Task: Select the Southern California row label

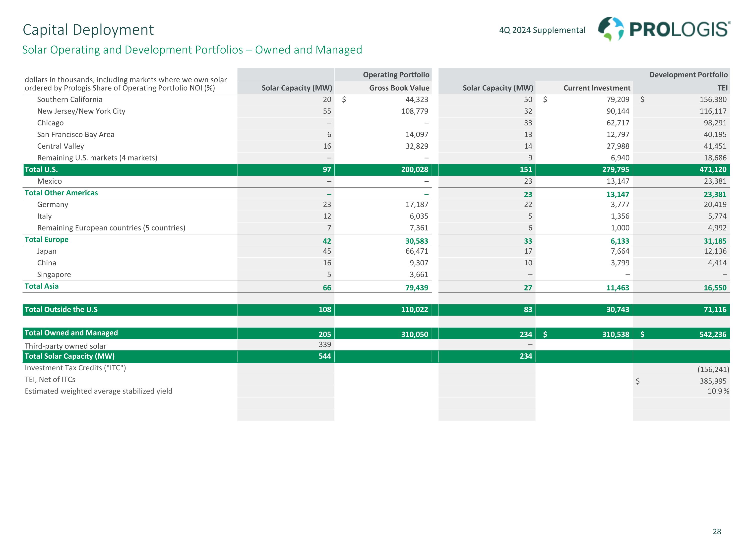Action: click(69, 100)
